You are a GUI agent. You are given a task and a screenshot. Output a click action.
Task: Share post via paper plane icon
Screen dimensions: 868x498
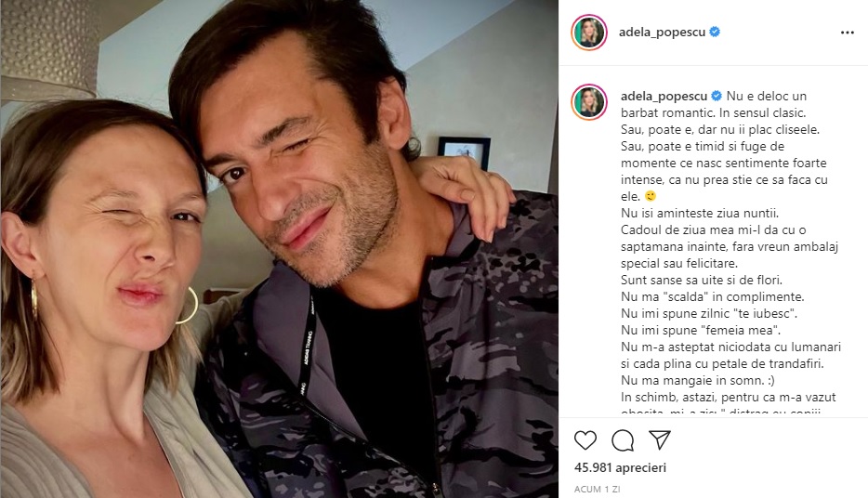click(x=660, y=439)
